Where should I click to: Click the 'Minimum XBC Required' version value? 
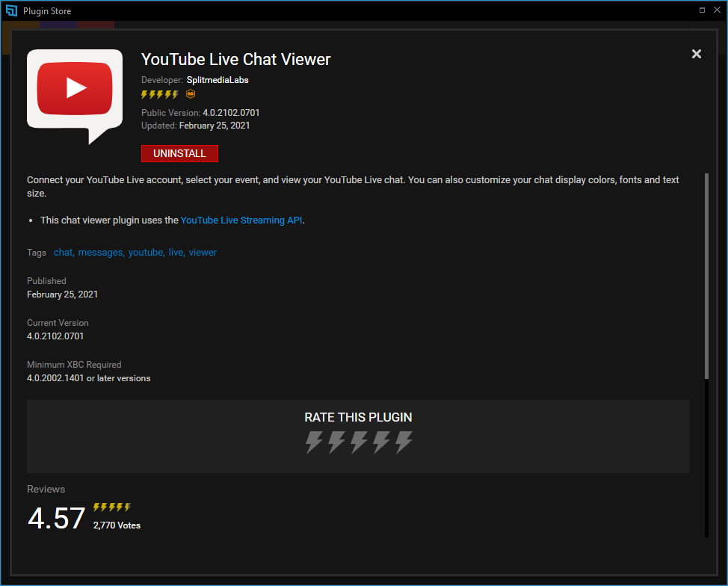point(89,378)
